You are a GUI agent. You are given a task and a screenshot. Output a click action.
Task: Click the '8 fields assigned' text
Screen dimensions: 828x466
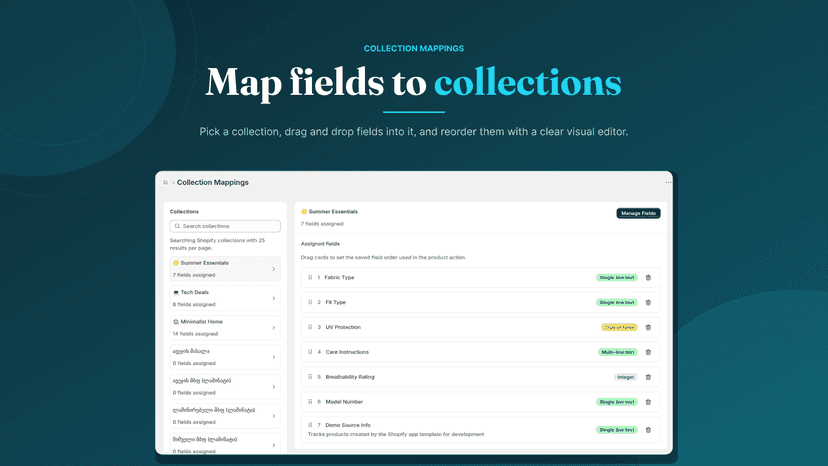coord(194,304)
